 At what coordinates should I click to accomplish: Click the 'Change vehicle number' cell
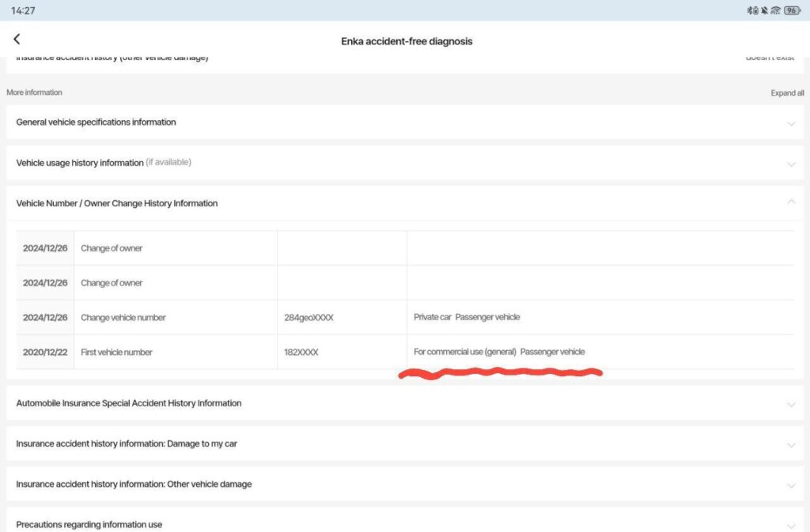click(176, 317)
